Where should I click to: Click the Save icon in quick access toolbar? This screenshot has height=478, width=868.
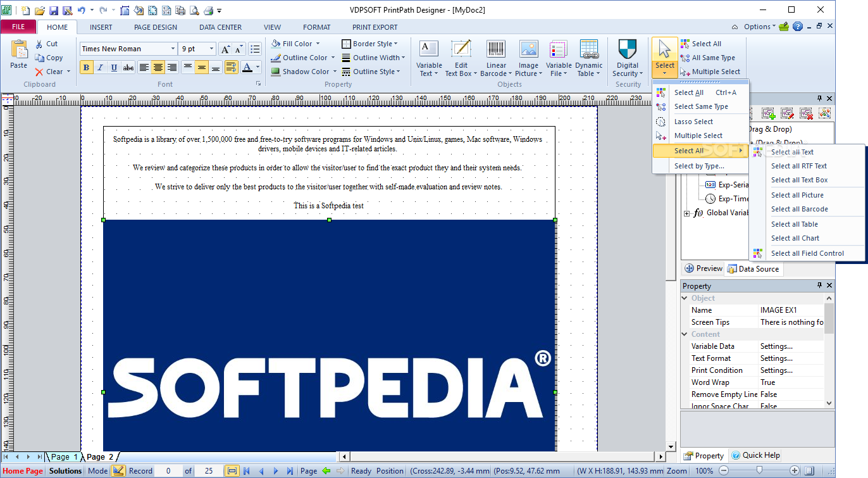point(53,10)
